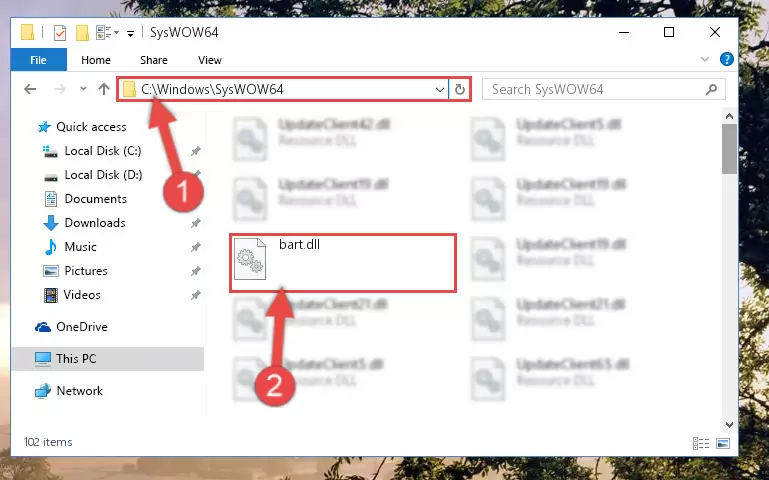Switch to the Home ribbon tab
The height and width of the screenshot is (480, 769).
pyautogui.click(x=96, y=60)
